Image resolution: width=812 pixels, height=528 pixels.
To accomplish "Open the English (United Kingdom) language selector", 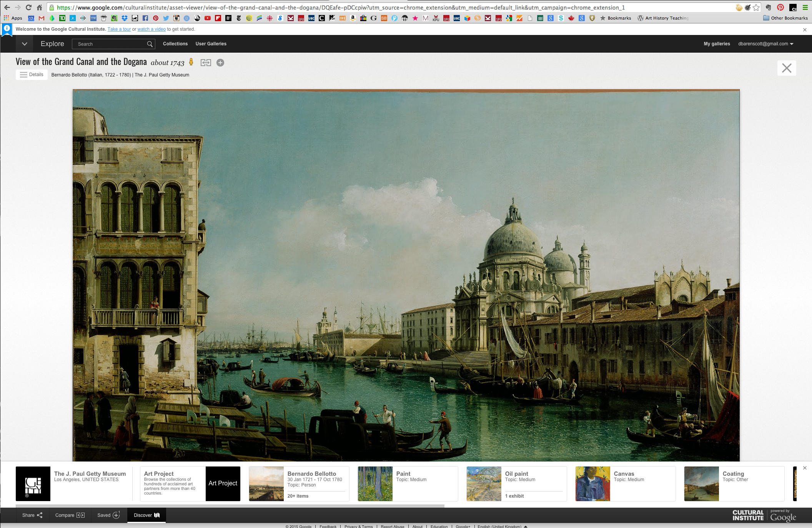I will 502,526.
